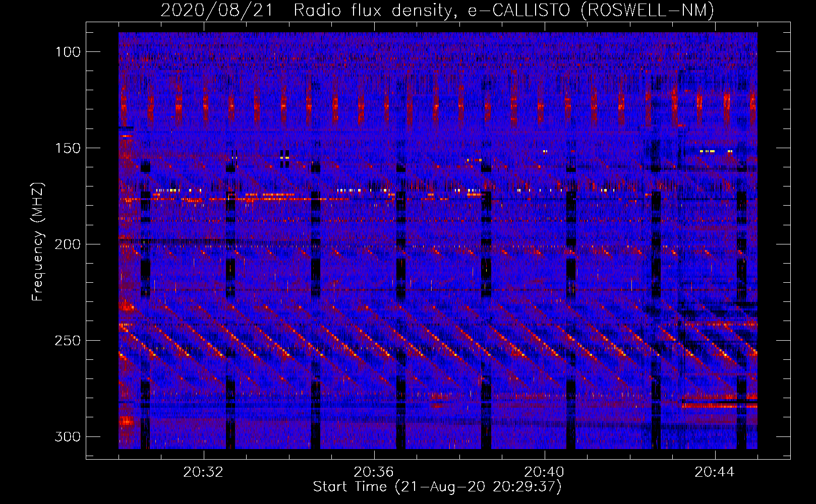Image resolution: width=816 pixels, height=504 pixels.
Task: Click the 'Start Time (21-Aug-20 20:29:37)' label
Action: pos(437,487)
